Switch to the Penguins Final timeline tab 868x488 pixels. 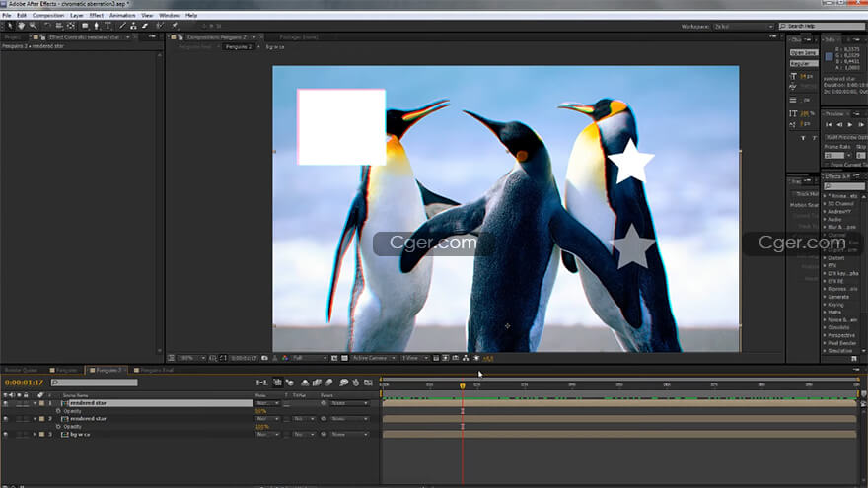[x=156, y=370]
